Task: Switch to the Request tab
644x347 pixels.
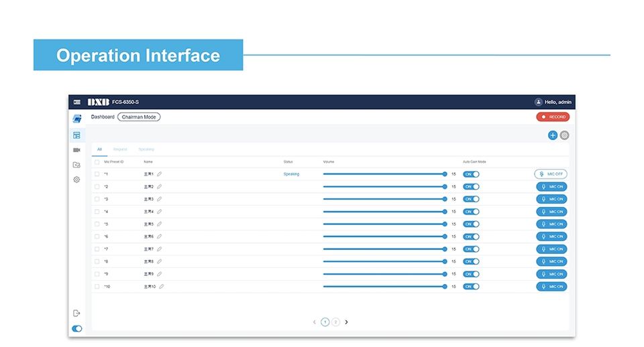Action: coord(120,149)
